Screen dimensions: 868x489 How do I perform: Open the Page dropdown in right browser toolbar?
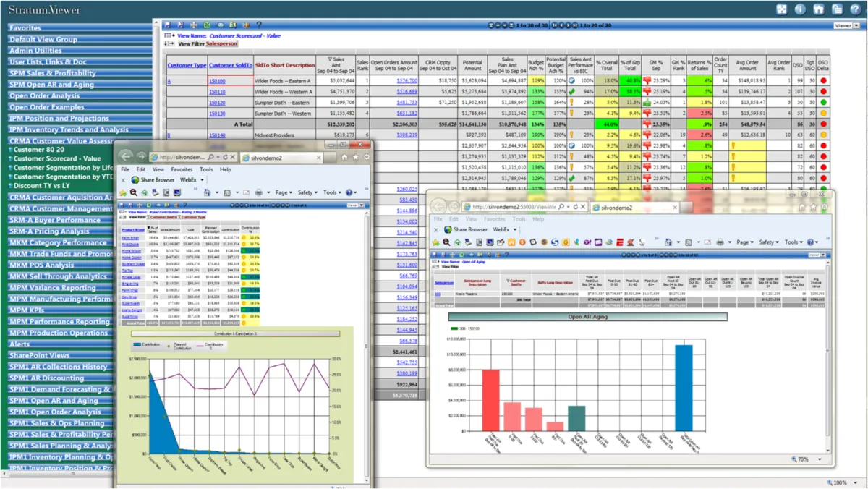pos(745,242)
